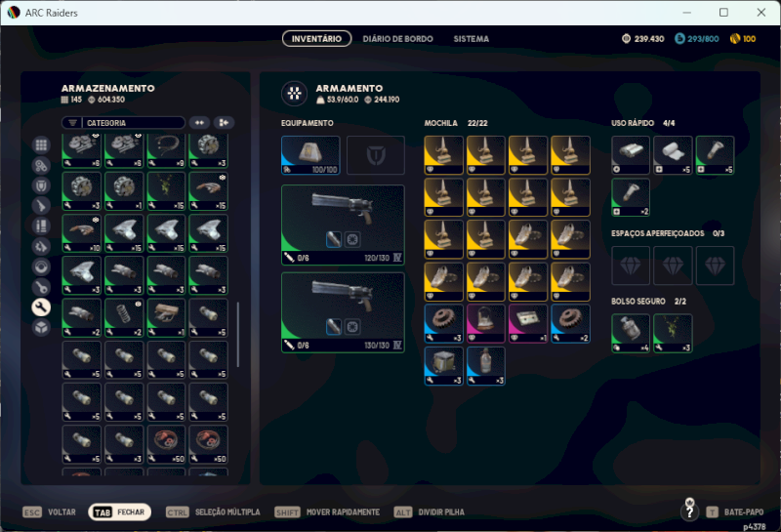Select the augment item showing 100/100
This screenshot has width=781, height=532.
pyautogui.click(x=310, y=155)
